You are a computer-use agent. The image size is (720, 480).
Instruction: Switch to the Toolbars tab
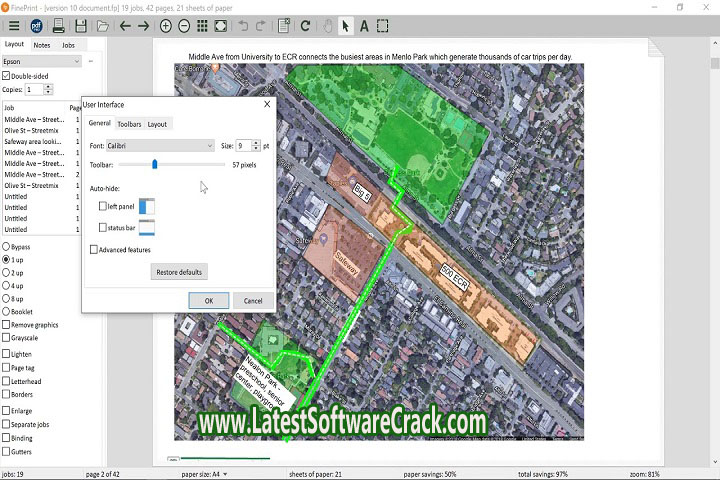tap(129, 124)
